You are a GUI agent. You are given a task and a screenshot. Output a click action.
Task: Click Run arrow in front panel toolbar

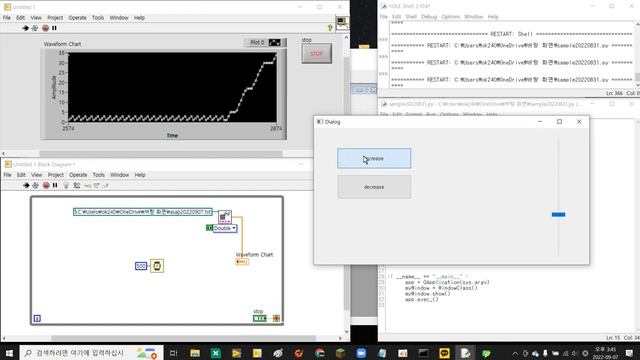[x=25, y=28]
